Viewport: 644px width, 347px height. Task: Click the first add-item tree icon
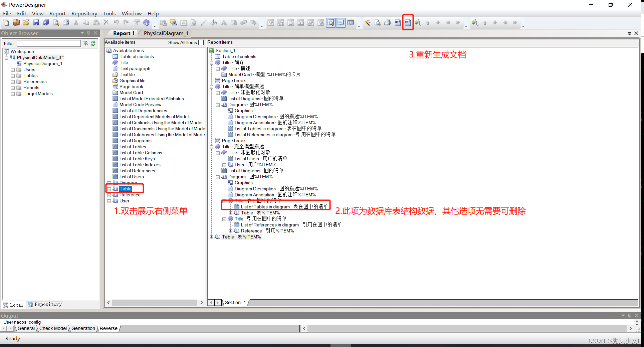tap(418, 23)
